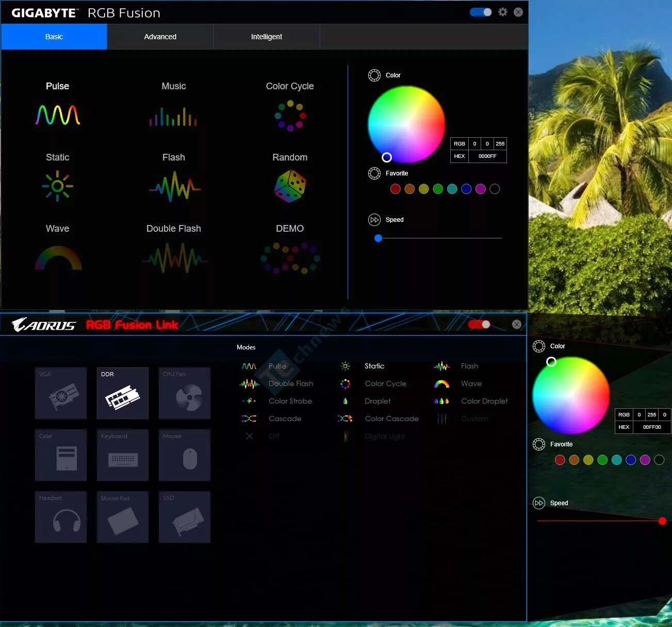Click the Speed fast-forward button
Viewport: 672px width, 627px height.
click(374, 219)
